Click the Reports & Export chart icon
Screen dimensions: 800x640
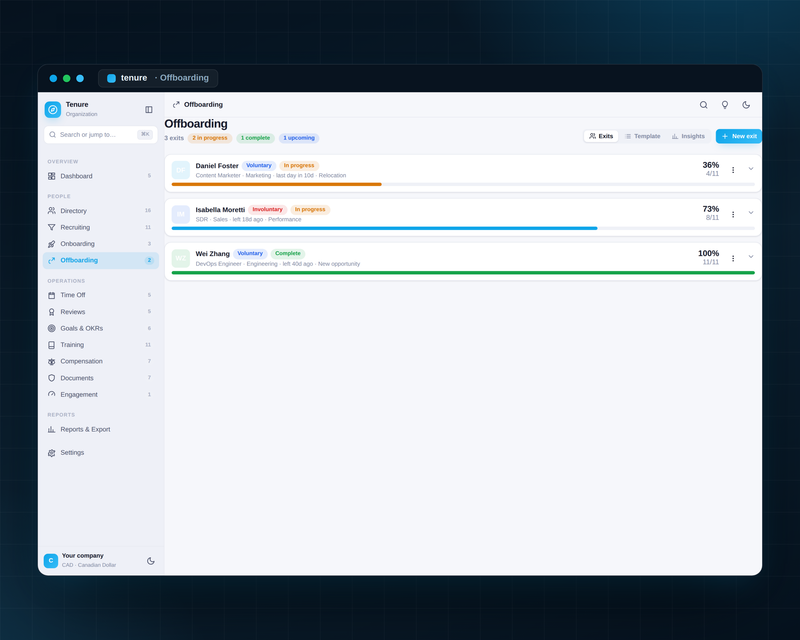click(x=52, y=429)
